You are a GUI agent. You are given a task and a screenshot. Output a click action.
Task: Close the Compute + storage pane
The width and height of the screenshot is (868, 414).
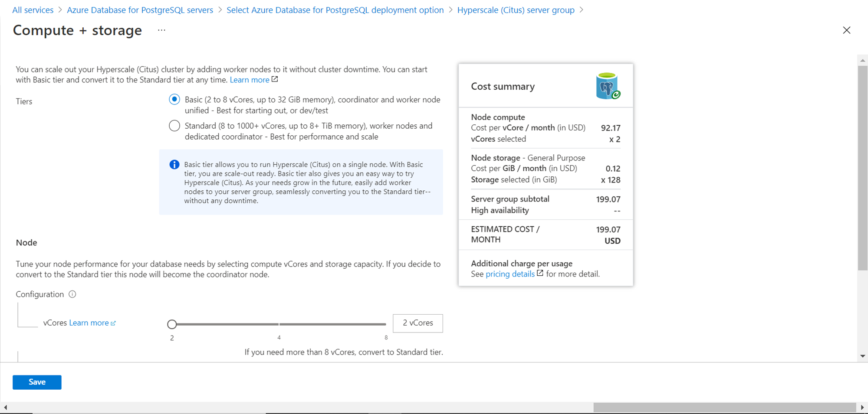(846, 30)
